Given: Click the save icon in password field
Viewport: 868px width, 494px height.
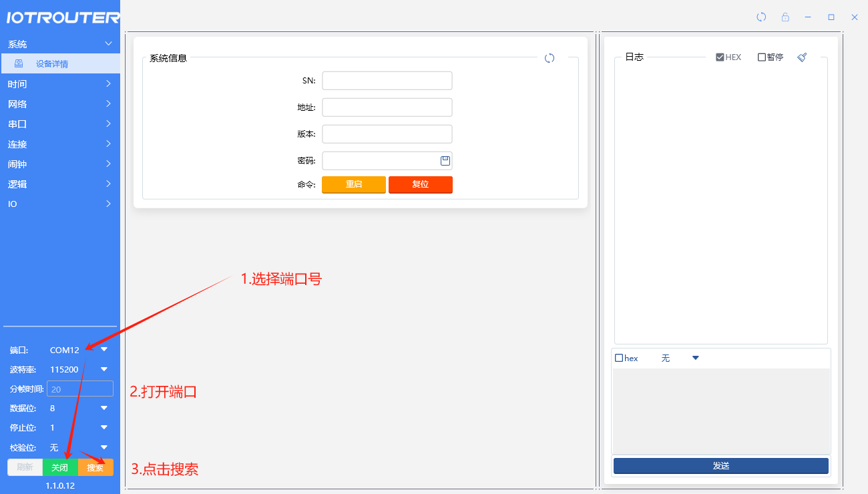Looking at the screenshot, I should (445, 160).
